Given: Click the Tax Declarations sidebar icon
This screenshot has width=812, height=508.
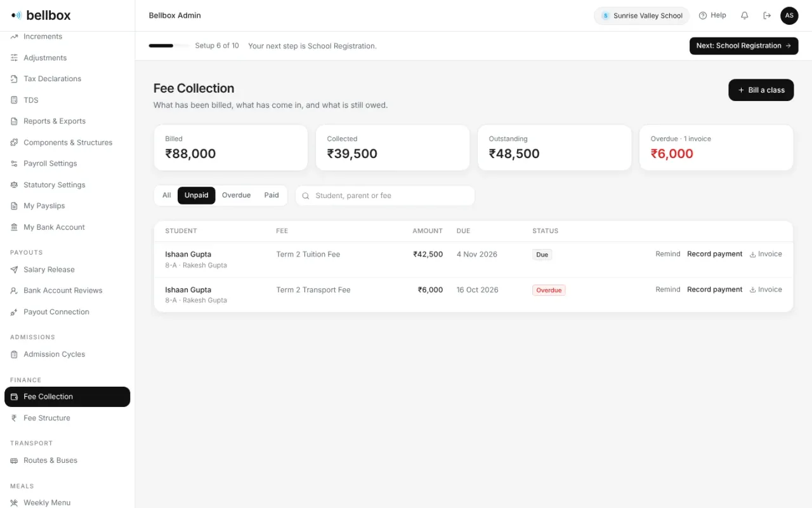Looking at the screenshot, I should [x=14, y=79].
